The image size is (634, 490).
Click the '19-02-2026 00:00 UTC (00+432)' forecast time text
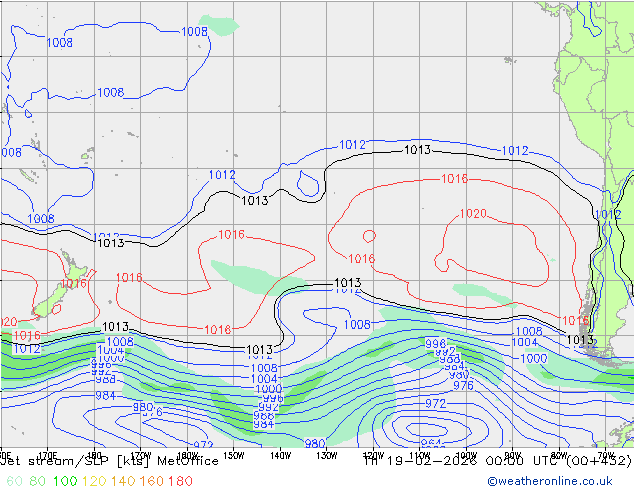pos(509,461)
